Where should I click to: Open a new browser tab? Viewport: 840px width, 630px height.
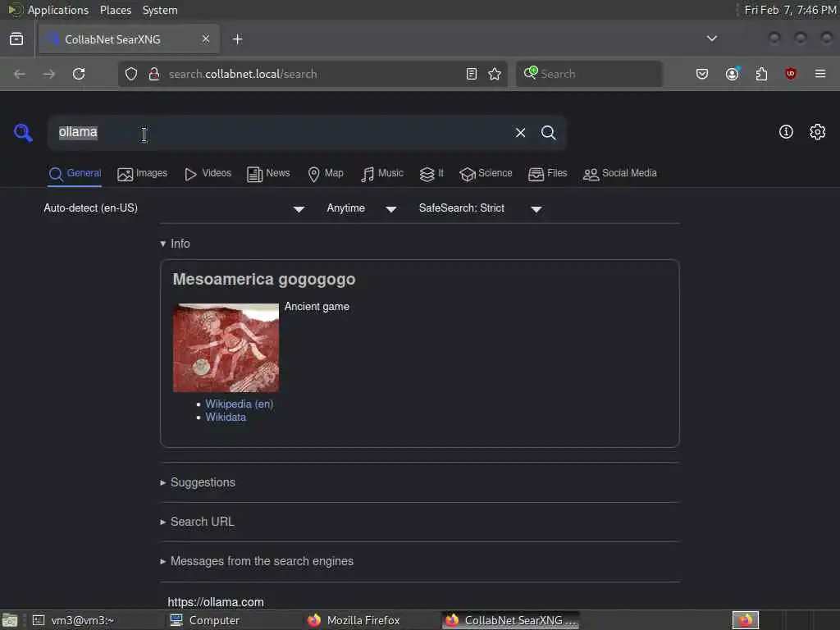click(237, 39)
